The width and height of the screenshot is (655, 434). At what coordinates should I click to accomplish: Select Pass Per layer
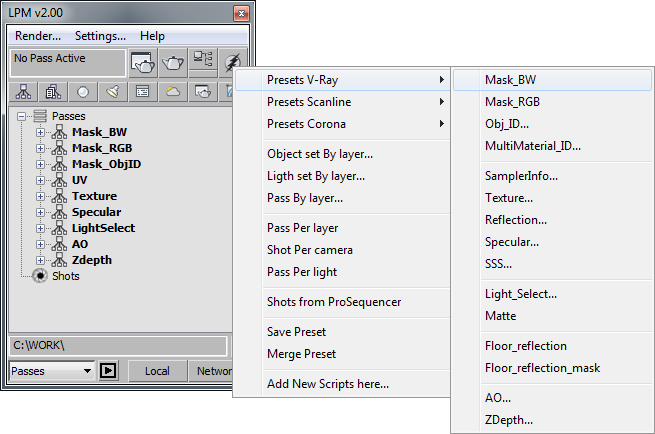pyautogui.click(x=342, y=228)
